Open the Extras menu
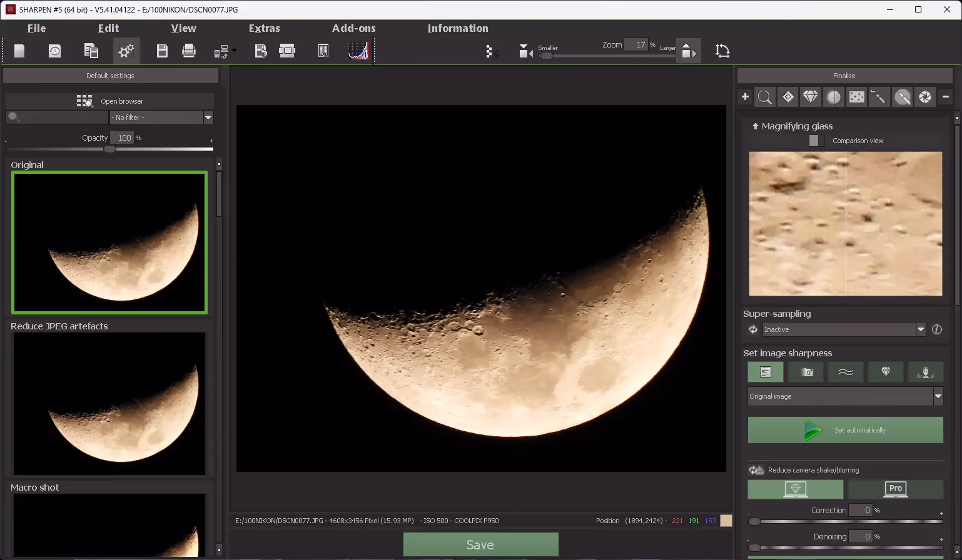The image size is (962, 560). [x=264, y=28]
